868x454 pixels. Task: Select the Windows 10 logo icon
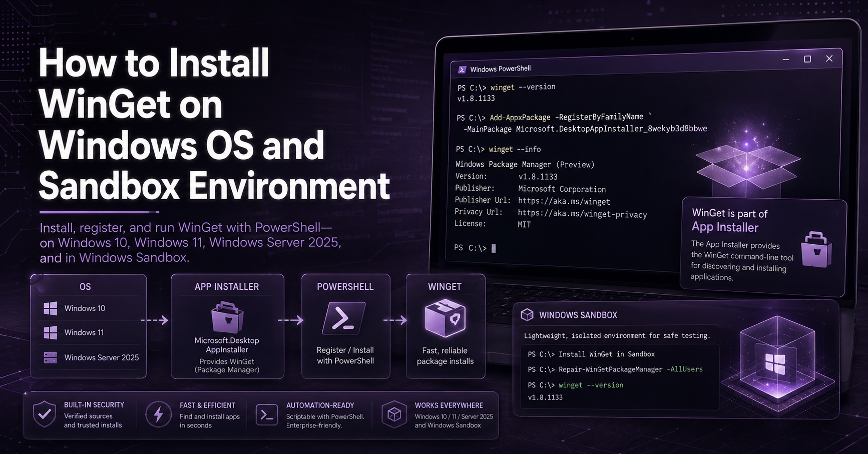(x=51, y=308)
